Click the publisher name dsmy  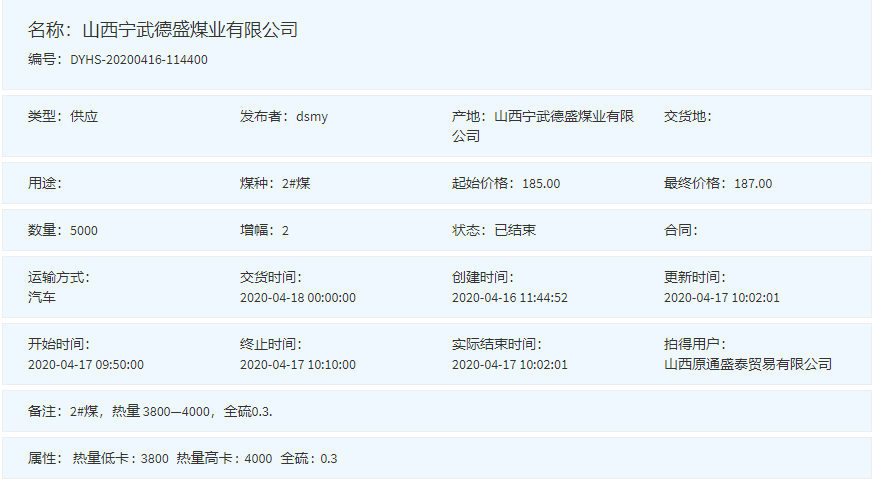point(311,117)
